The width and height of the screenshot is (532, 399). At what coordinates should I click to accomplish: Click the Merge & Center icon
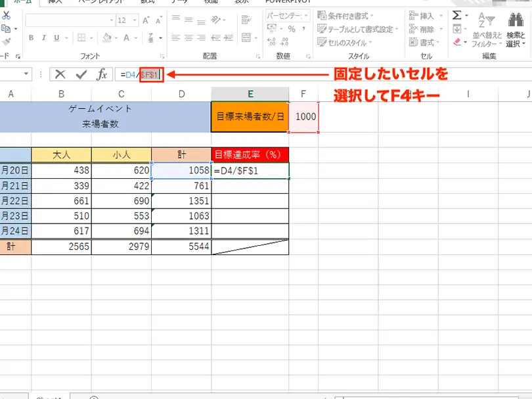click(246, 37)
